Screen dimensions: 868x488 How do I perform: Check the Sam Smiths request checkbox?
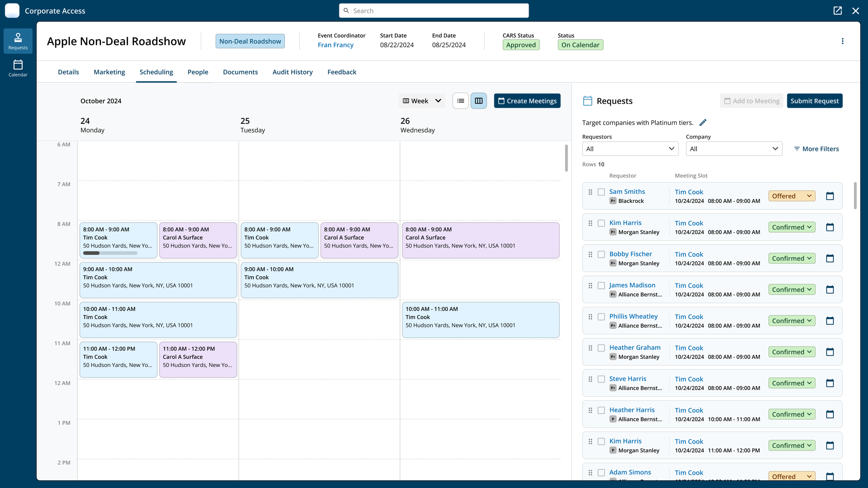[601, 192]
